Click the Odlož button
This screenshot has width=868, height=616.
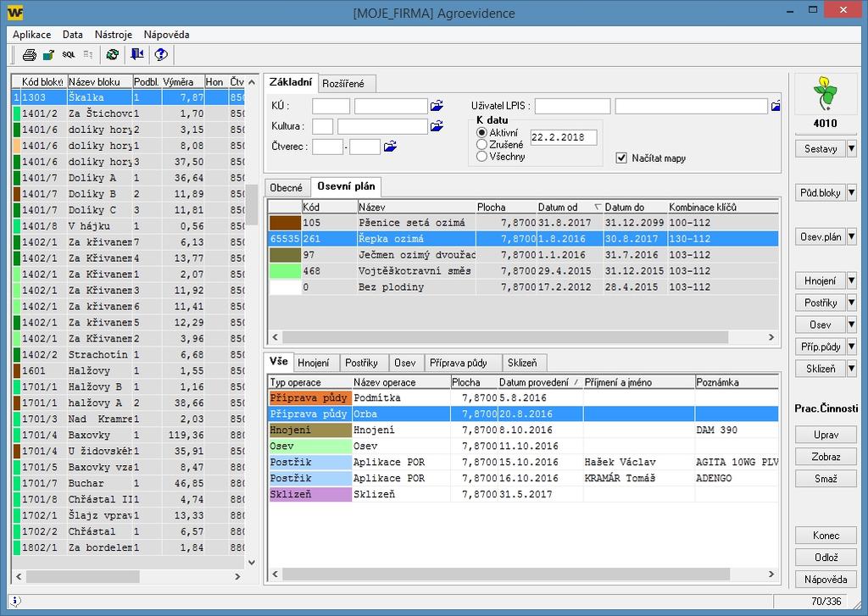(826, 558)
